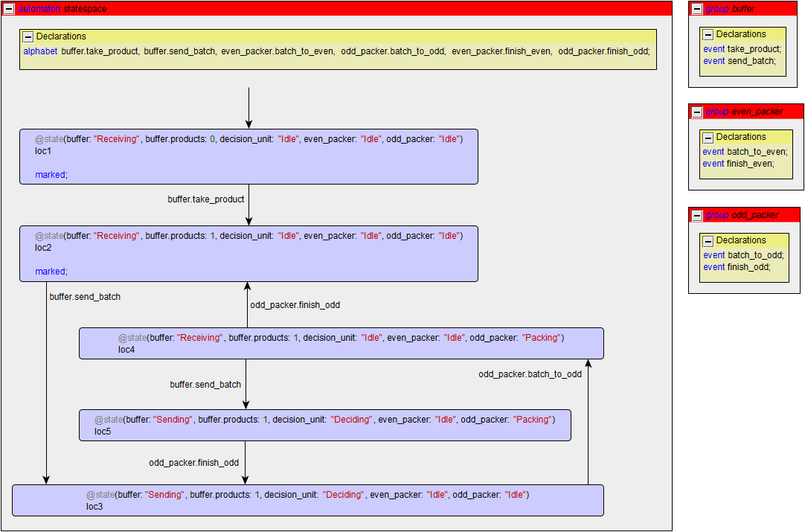The image size is (805, 532).
Task: Collapse the statespace Declarations section
Action: click(28, 36)
